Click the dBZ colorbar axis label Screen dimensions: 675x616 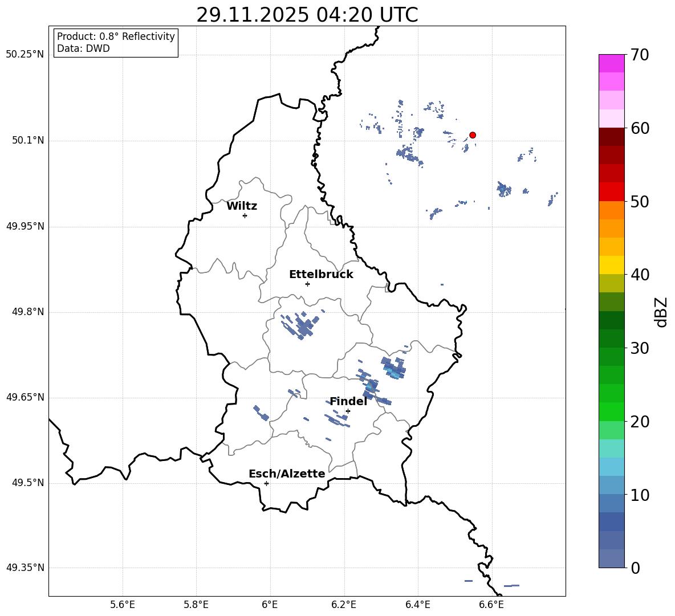[x=661, y=312]
